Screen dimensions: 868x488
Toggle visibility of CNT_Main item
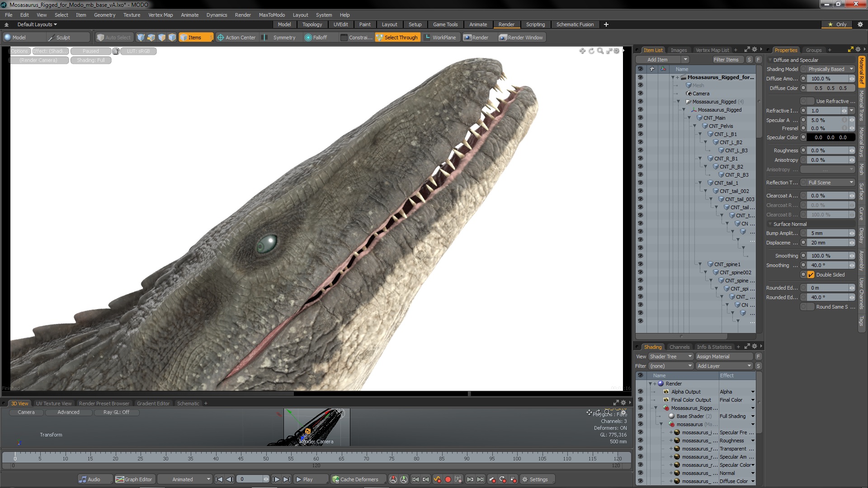coord(640,118)
